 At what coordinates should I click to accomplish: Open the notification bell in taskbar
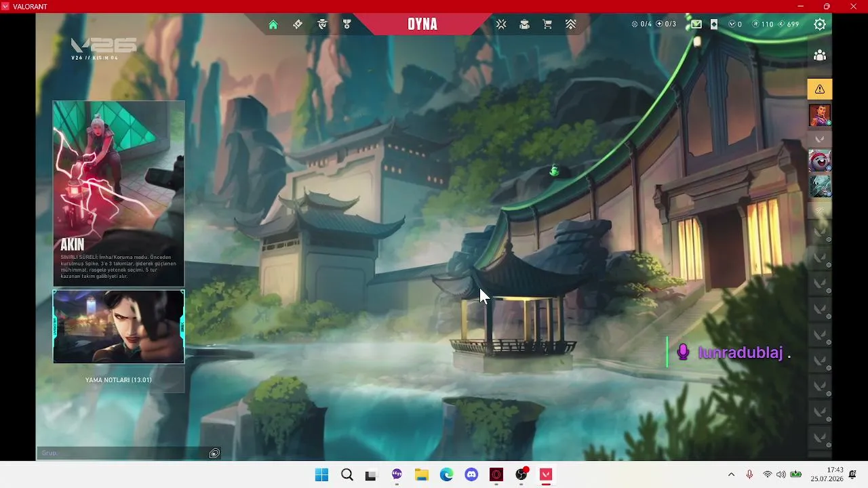click(852, 474)
